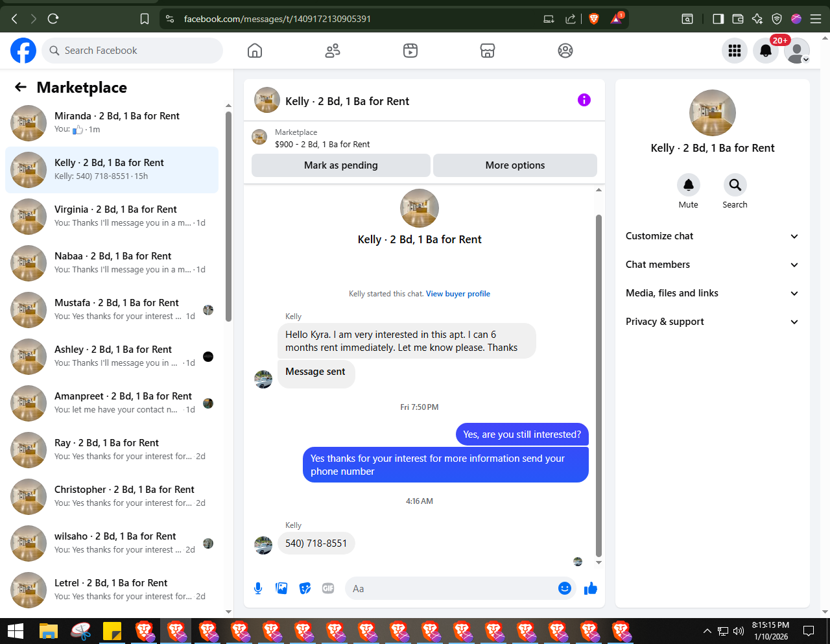Click the Facebook logo
Screen dimensions: 830x644
23,51
